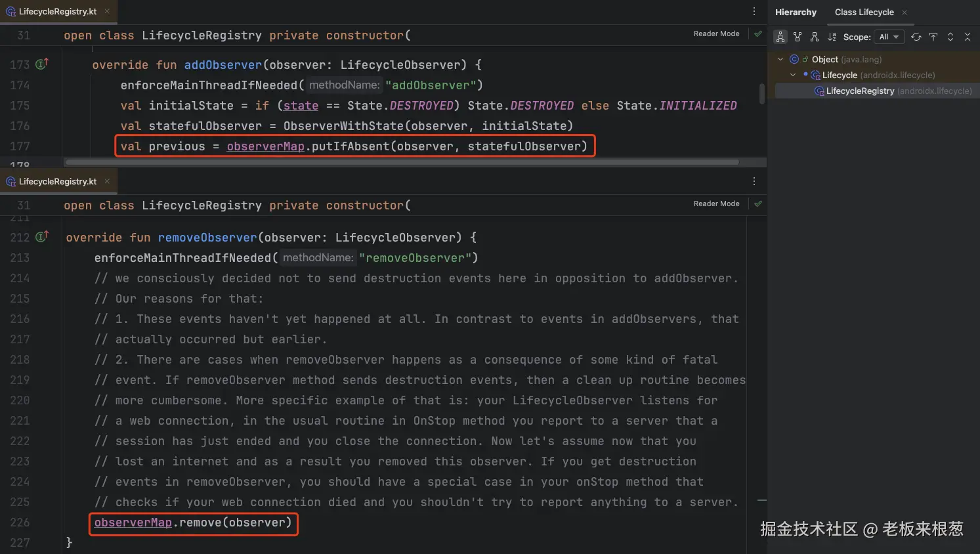
Task: Collapse the Object node chevron
Action: (780, 59)
